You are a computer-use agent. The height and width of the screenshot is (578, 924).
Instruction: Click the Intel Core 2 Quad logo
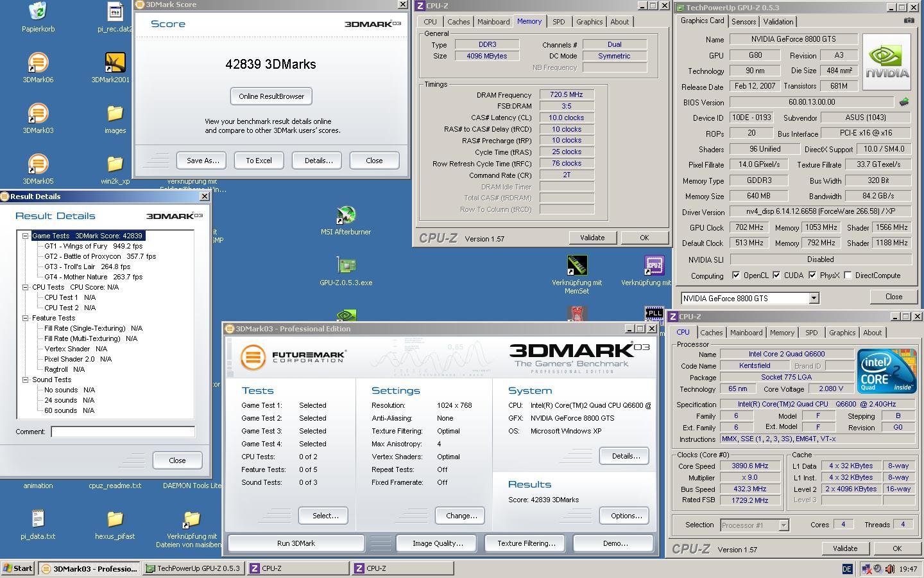886,371
